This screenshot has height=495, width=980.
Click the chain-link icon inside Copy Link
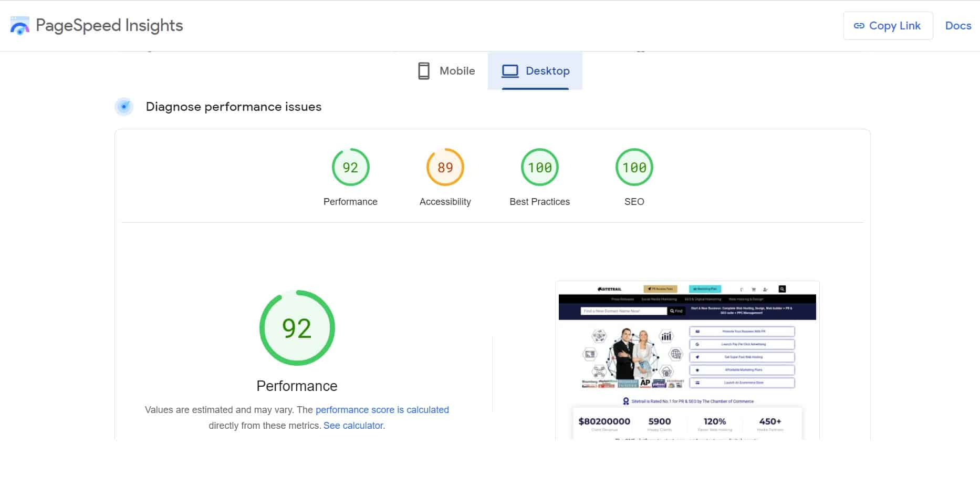click(x=859, y=25)
